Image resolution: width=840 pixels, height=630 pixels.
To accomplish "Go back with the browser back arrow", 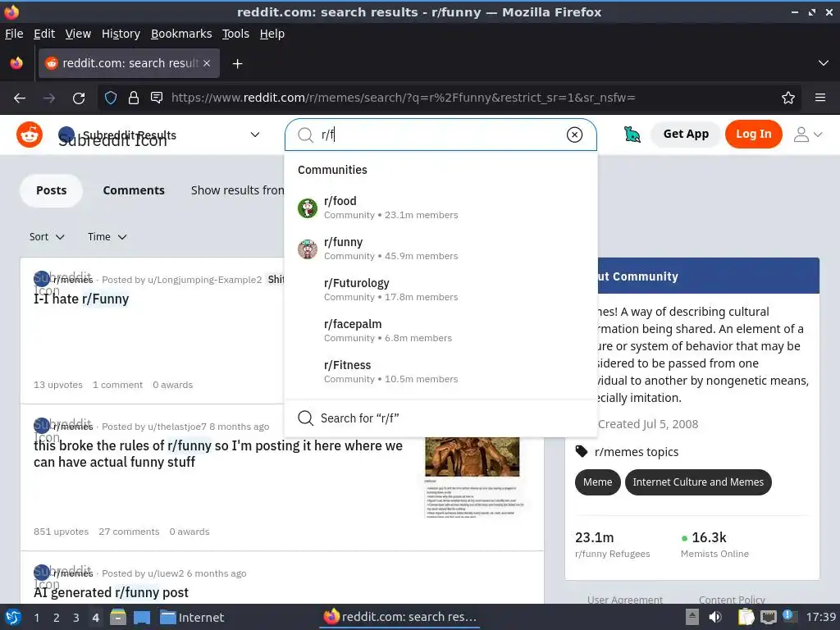I will (x=20, y=98).
